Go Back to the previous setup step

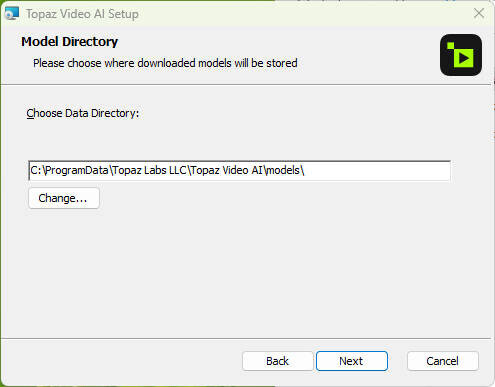(277, 361)
